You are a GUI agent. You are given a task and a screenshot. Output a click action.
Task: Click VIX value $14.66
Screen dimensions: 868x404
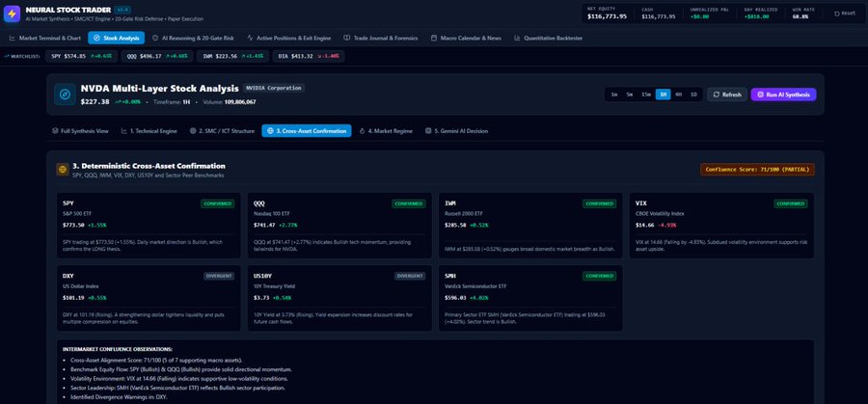[x=645, y=226]
